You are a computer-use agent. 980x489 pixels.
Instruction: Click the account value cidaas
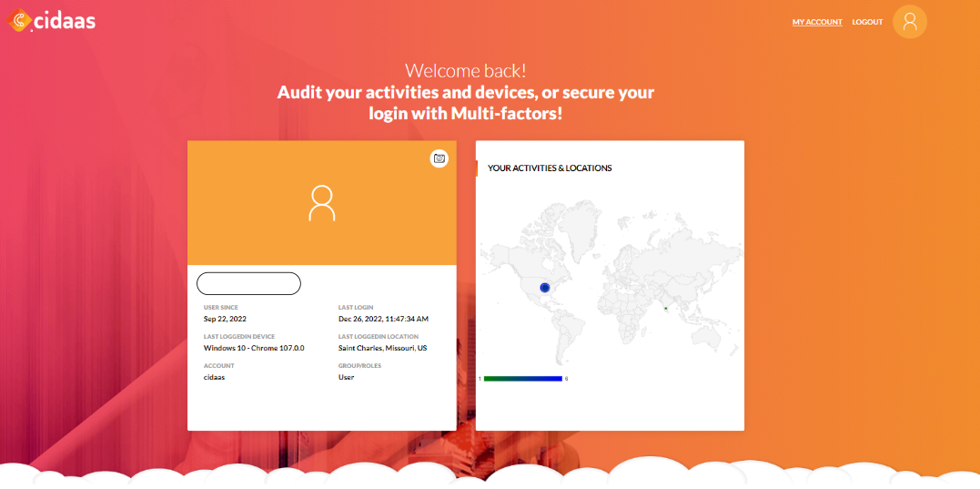click(214, 377)
